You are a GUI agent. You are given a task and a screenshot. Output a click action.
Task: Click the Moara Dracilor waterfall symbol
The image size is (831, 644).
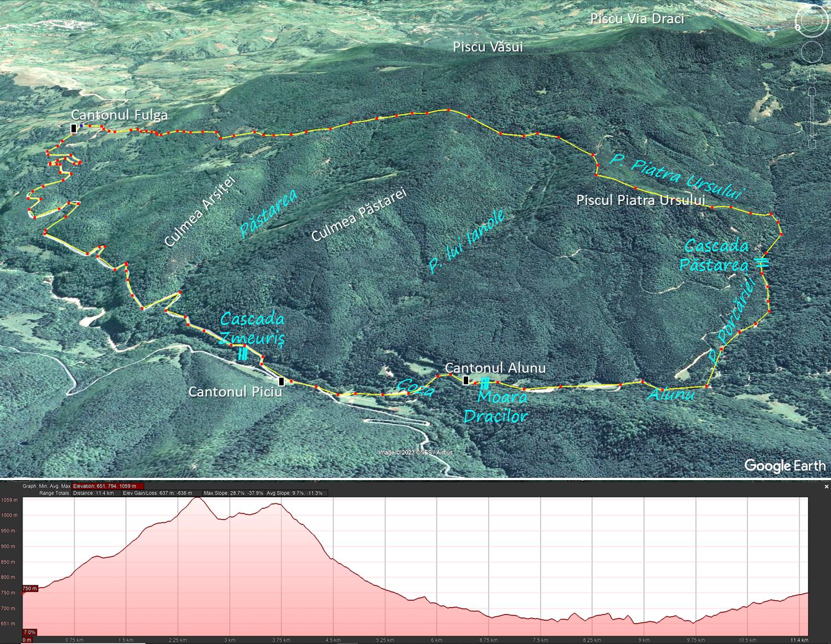point(485,383)
